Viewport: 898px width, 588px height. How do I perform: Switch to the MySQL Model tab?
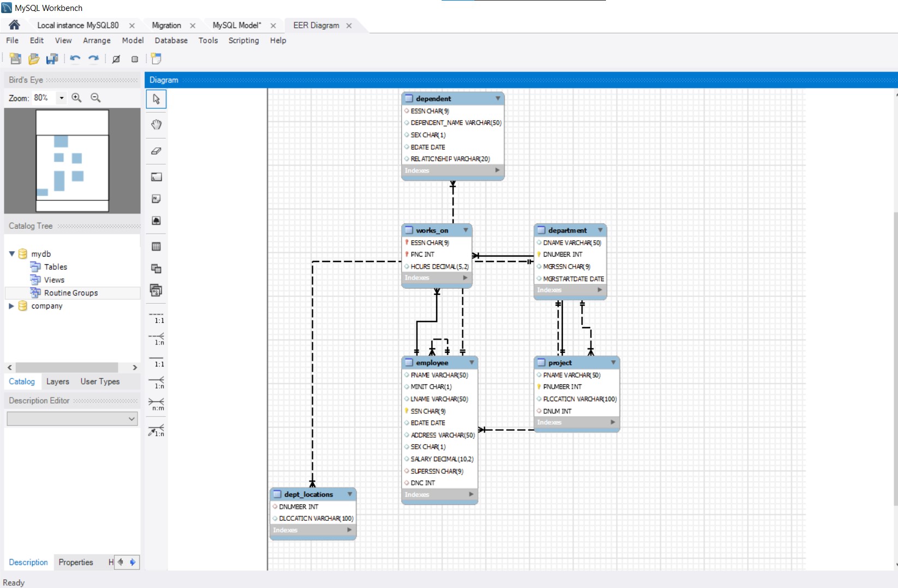pyautogui.click(x=236, y=25)
